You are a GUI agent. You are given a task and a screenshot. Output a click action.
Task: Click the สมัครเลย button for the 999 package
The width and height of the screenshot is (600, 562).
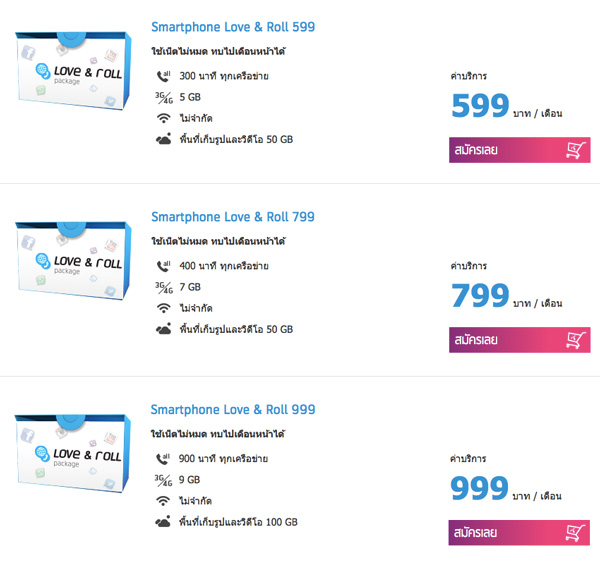coord(519,533)
